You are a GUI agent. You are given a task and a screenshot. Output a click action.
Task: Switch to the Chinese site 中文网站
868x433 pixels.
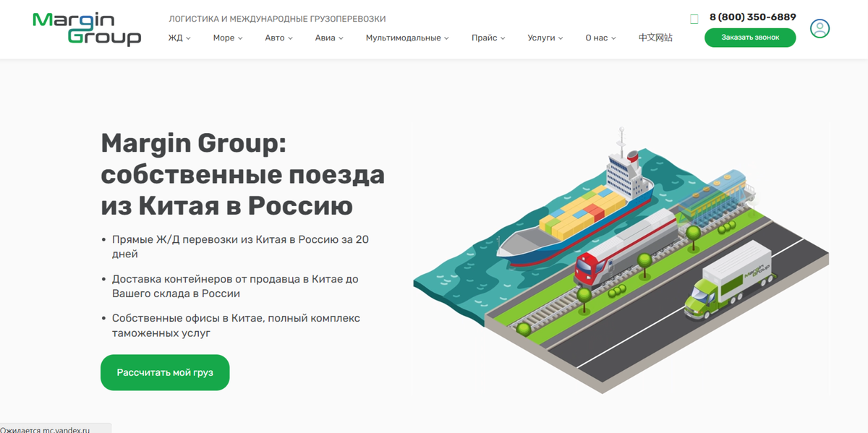pos(655,38)
